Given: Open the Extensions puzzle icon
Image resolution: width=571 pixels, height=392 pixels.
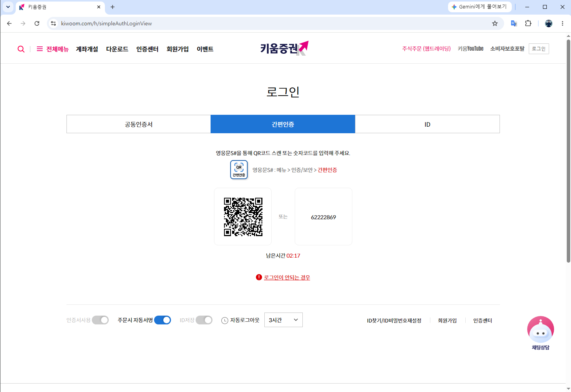Looking at the screenshot, I should [x=528, y=23].
